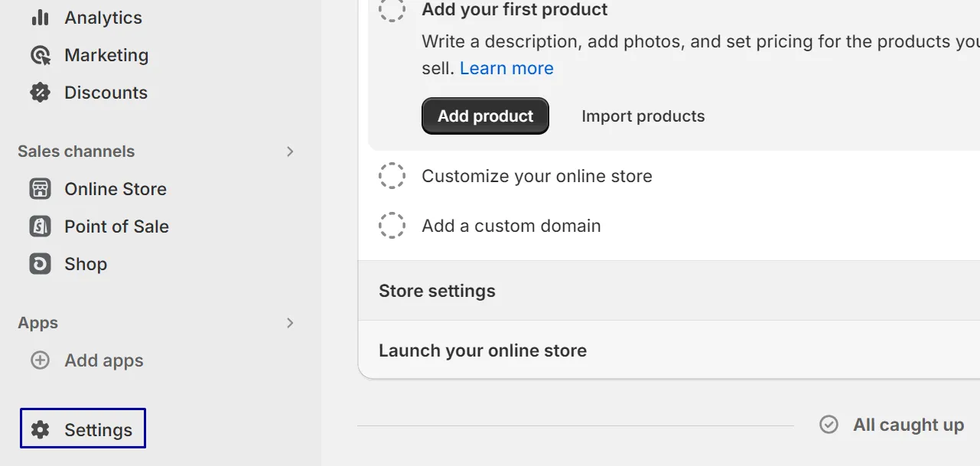Expand the Launch your online store section
980x466 pixels.
(669, 350)
